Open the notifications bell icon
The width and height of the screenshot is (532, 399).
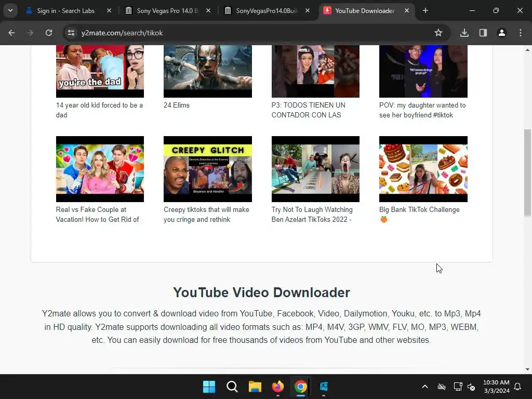[x=518, y=387]
